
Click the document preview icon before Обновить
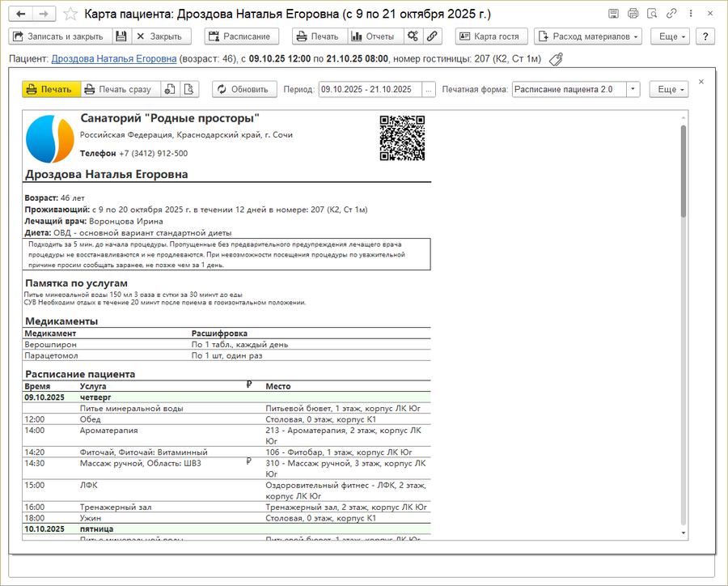pos(189,89)
